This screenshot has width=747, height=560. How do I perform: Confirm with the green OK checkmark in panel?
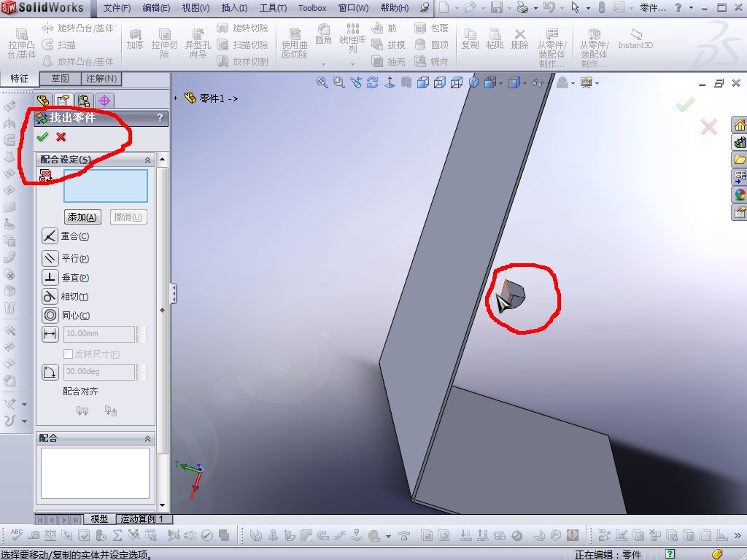tap(42, 137)
